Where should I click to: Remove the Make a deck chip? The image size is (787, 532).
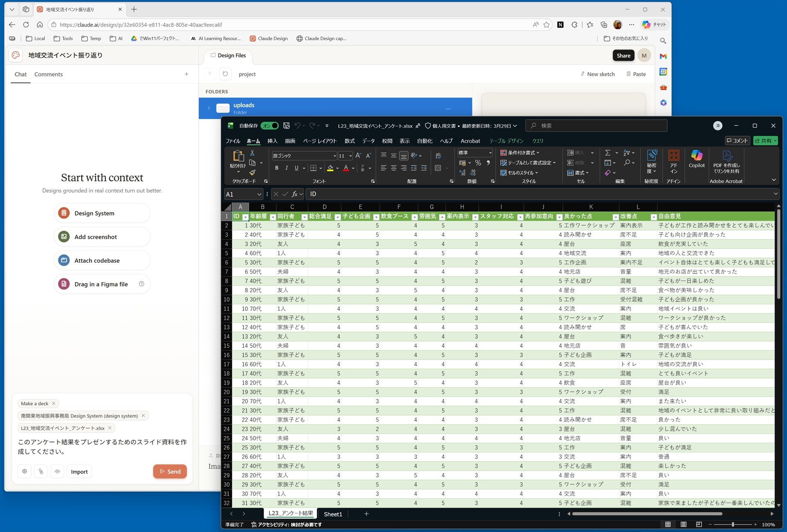coord(54,403)
